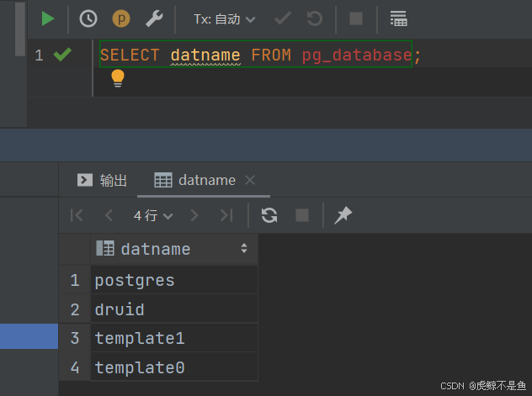The height and width of the screenshot is (396, 532).
Task: Reload the result set with refresh icon
Action: (269, 215)
